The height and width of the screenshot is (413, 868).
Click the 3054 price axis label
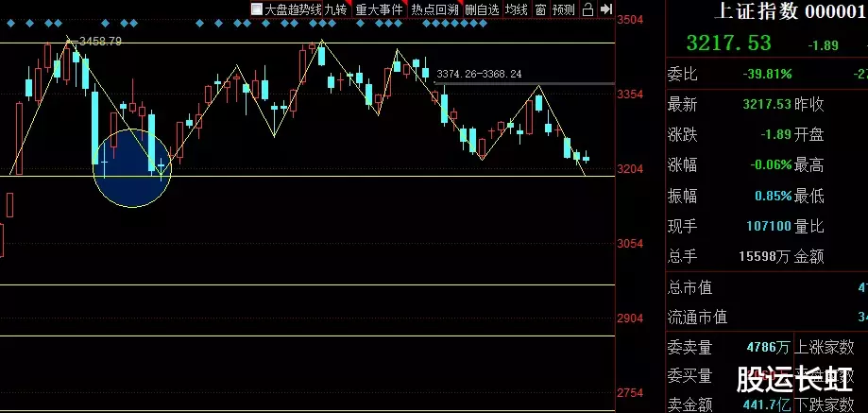(x=630, y=244)
